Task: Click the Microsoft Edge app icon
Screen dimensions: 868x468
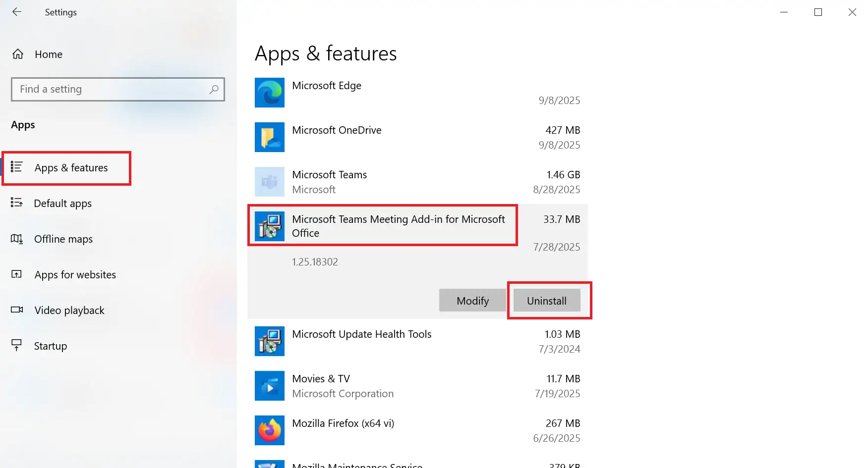Action: coord(270,93)
